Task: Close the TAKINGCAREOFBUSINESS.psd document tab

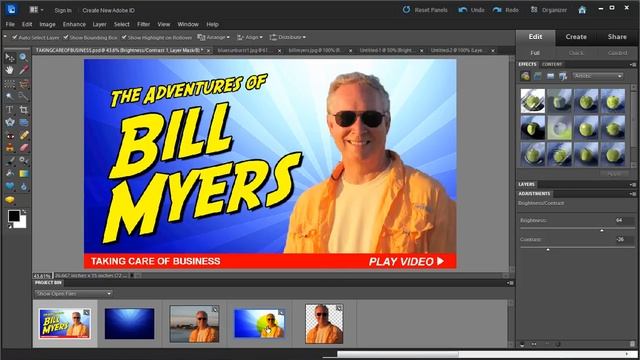Action: click(209, 51)
